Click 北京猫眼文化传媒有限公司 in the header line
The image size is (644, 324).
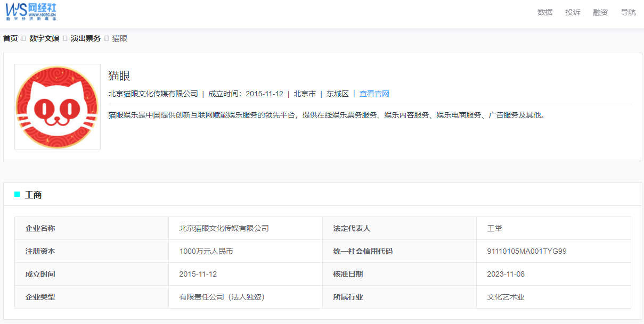pyautogui.click(x=153, y=94)
